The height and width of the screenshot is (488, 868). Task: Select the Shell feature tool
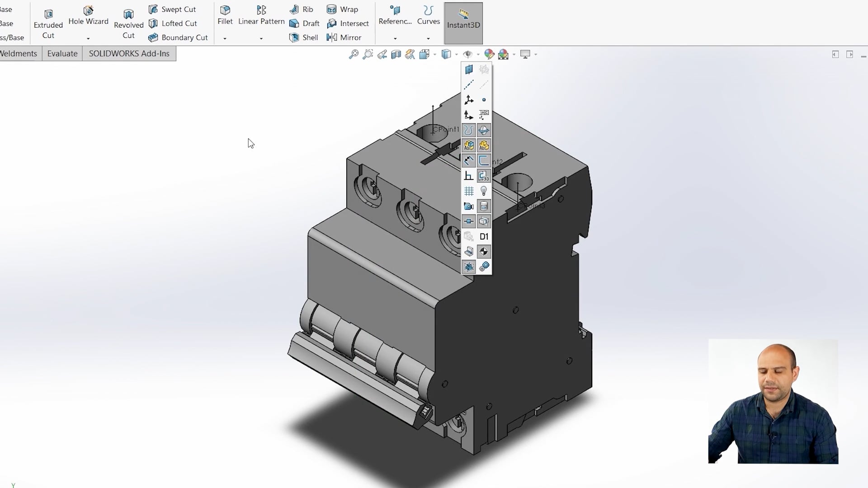click(304, 38)
